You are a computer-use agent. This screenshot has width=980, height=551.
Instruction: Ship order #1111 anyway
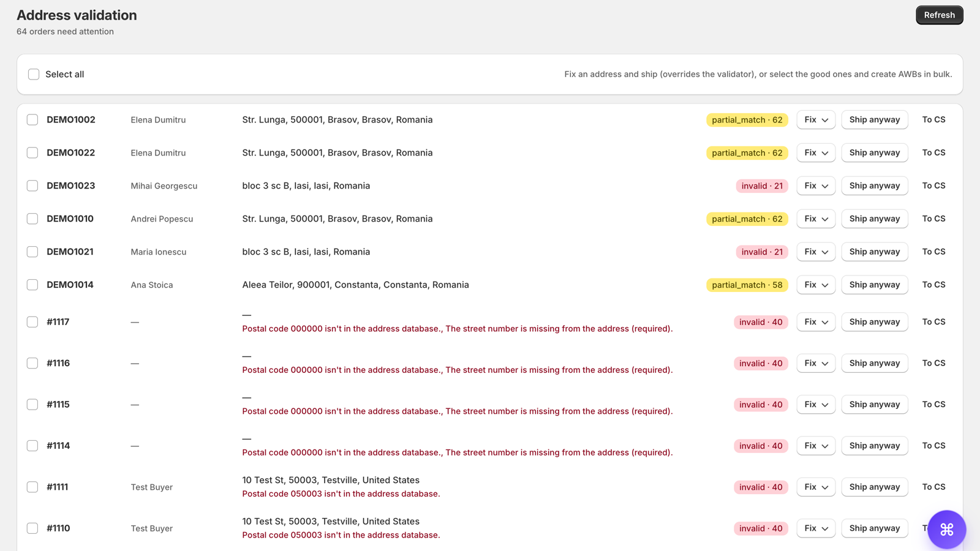pos(875,487)
